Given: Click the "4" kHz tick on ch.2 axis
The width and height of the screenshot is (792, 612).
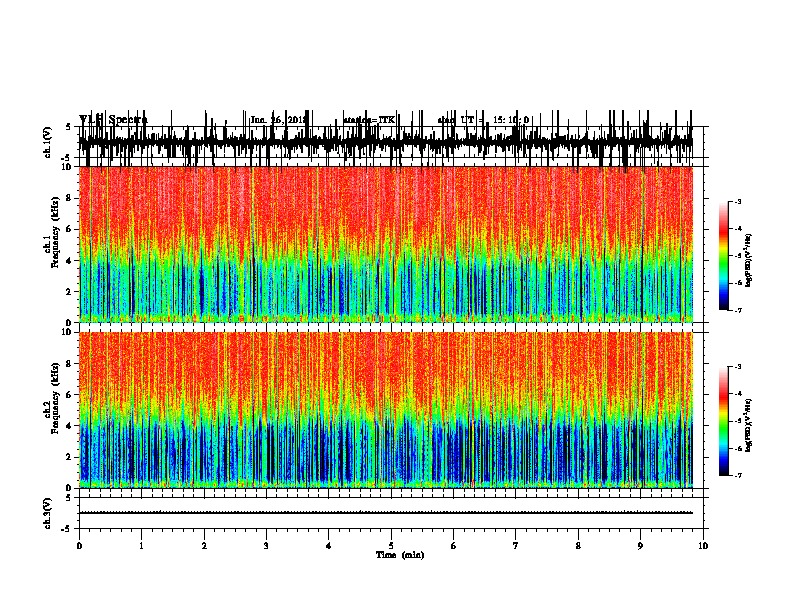Looking at the screenshot, I should 70,426.
